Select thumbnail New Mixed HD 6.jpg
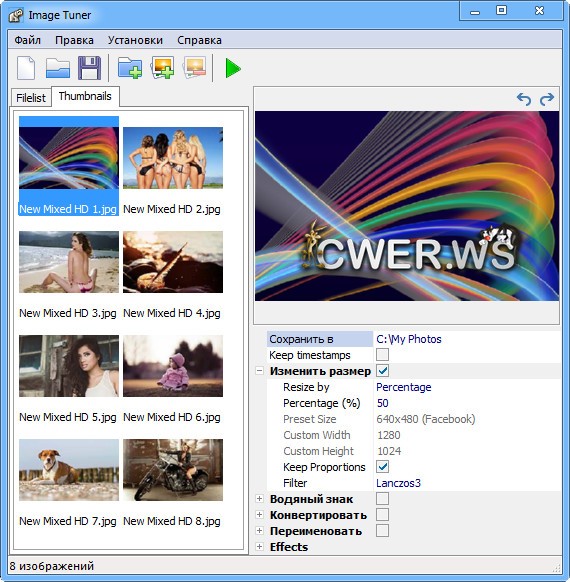 173,373
